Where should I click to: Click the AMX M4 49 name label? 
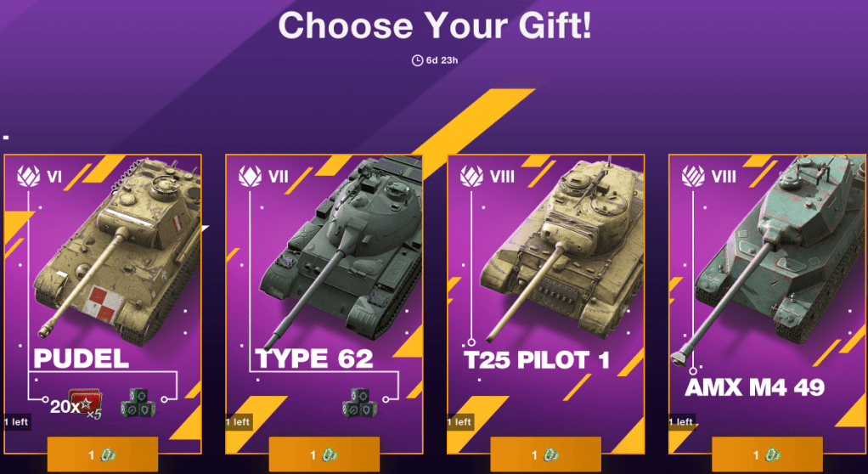[754, 387]
